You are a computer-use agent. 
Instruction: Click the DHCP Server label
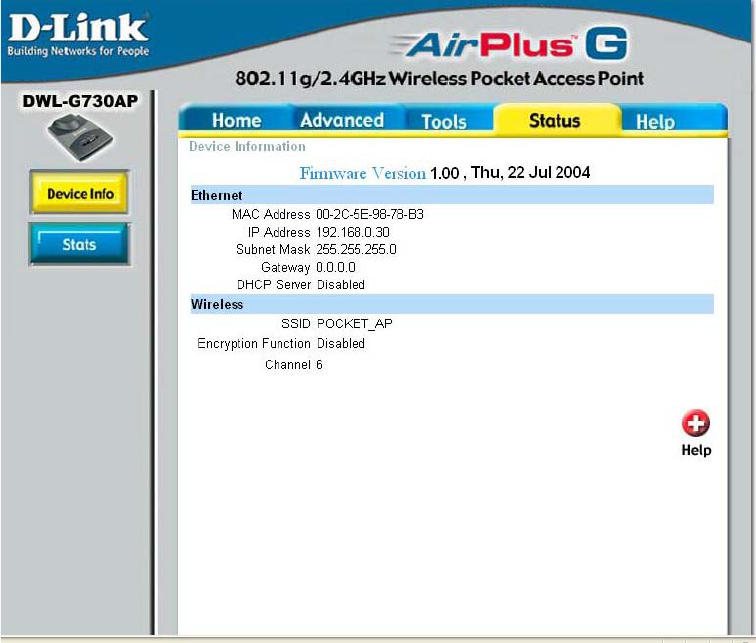(x=274, y=284)
